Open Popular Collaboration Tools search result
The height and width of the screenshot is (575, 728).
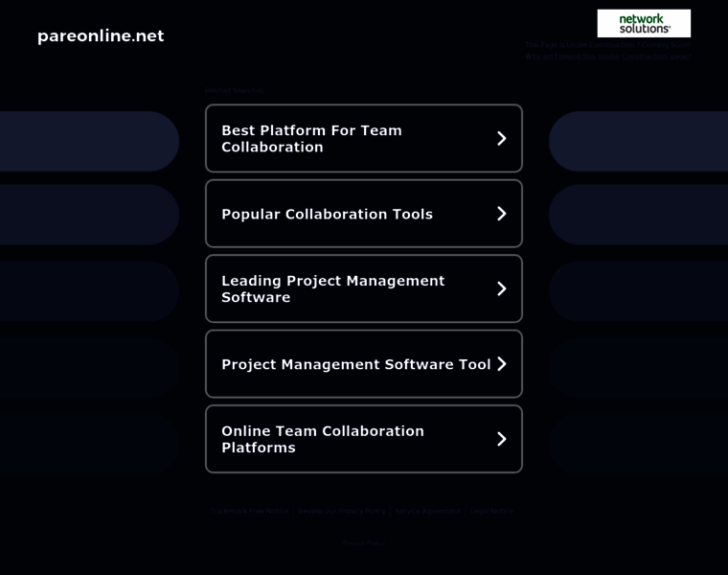pyautogui.click(x=327, y=214)
